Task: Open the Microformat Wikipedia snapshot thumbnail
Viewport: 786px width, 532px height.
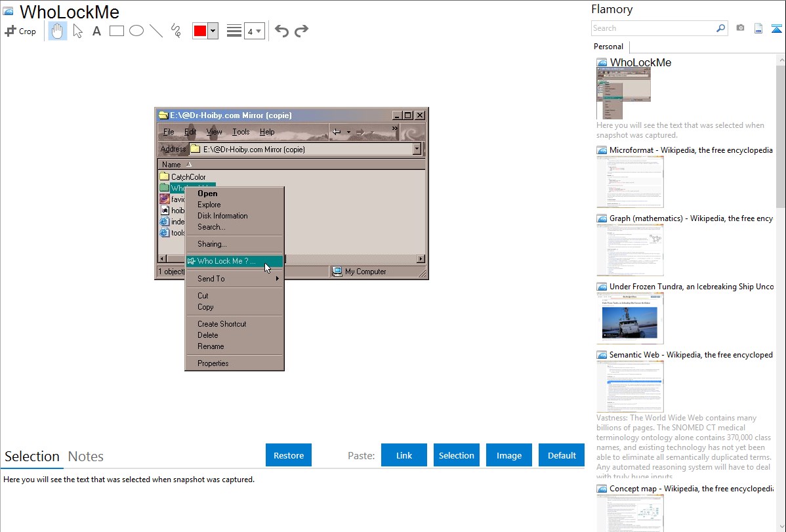Action: pyautogui.click(x=630, y=182)
